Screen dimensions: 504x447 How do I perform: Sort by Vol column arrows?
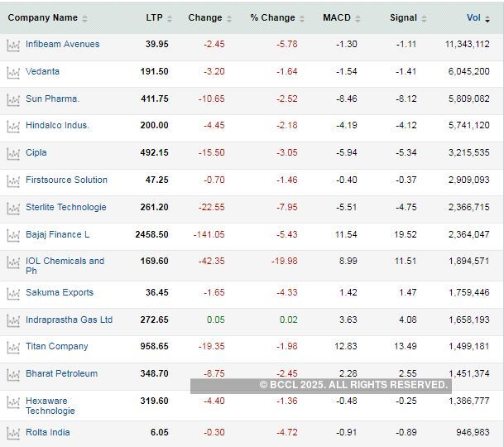(487, 19)
